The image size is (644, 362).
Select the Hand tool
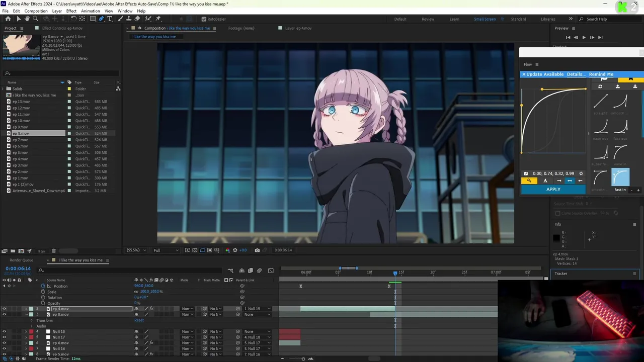(27, 19)
